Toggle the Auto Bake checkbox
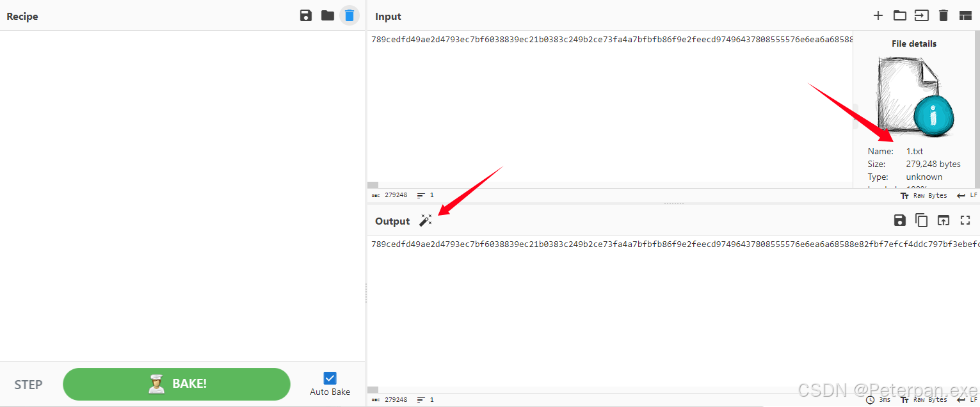This screenshot has height=407, width=980. point(330,378)
